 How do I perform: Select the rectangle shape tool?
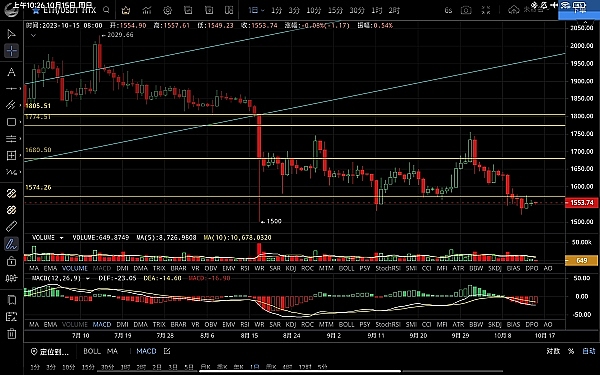(11, 122)
